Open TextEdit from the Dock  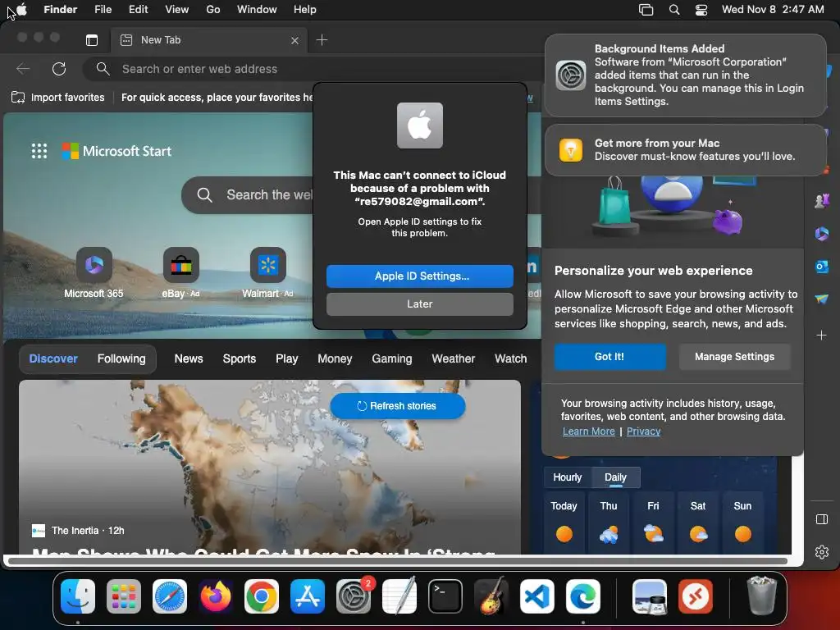399,596
